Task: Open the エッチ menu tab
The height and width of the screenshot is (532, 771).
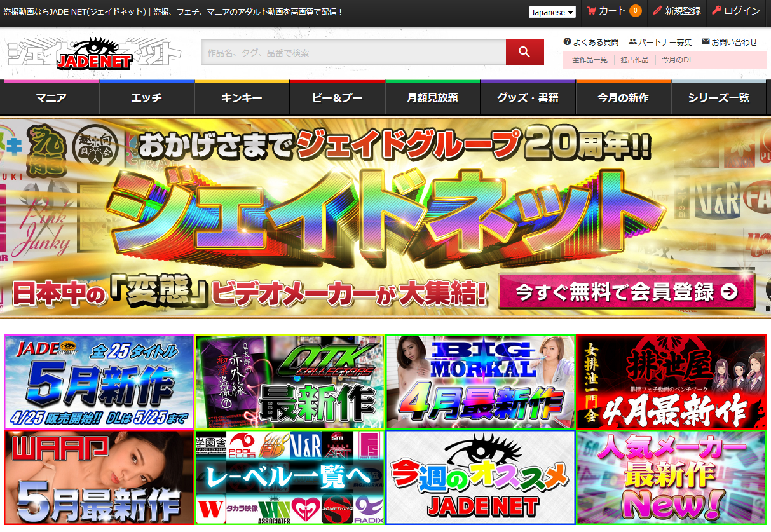Action: pyautogui.click(x=147, y=97)
